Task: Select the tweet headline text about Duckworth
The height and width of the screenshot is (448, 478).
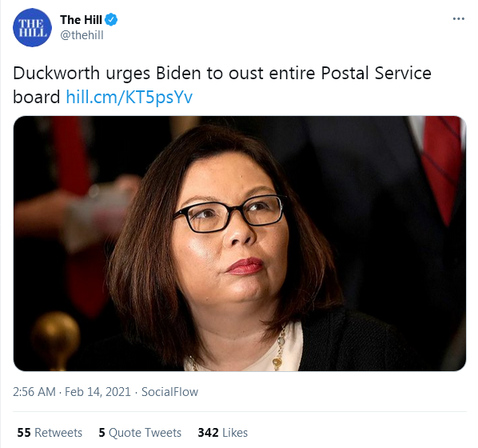Action: 222,85
